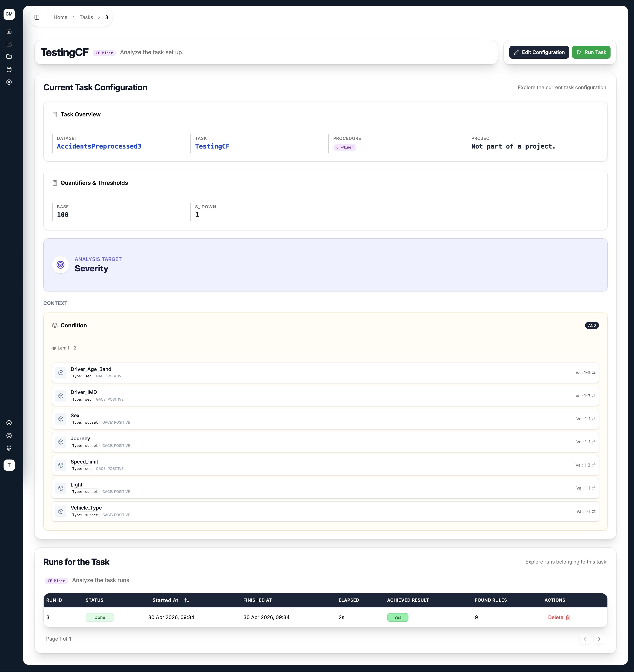Viewport: 634px width, 672px height.
Task: Open the GitHub icon in the sidebar
Action: pos(9,448)
